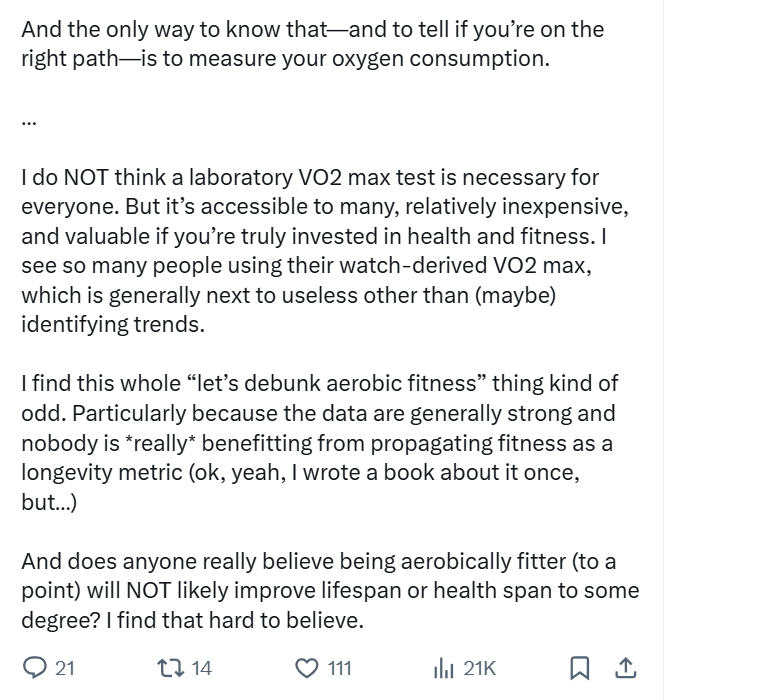The height and width of the screenshot is (700, 758).
Task: Click the final paragraph about being aerobically fitter
Action: click(330, 590)
